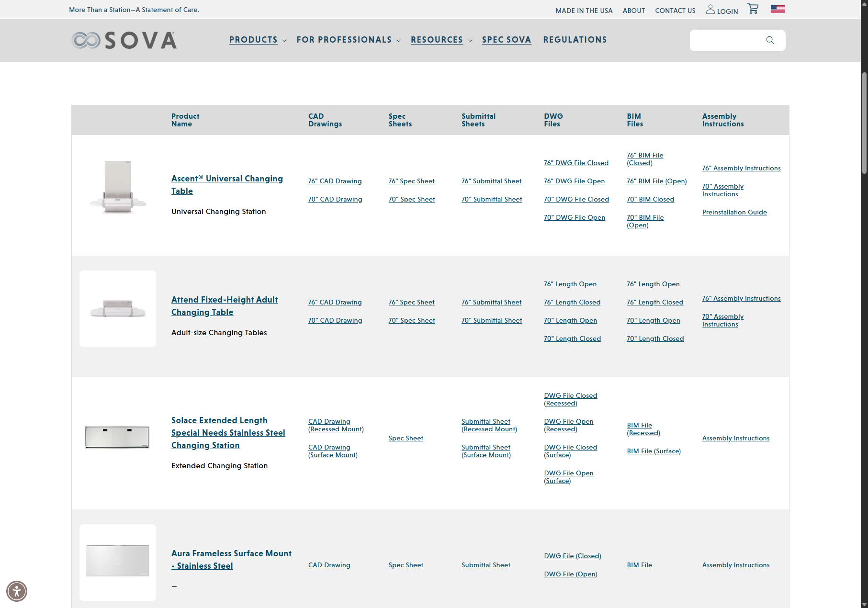The image size is (868, 608).
Task: Click the Attend adult table thumbnail
Action: coord(118,309)
